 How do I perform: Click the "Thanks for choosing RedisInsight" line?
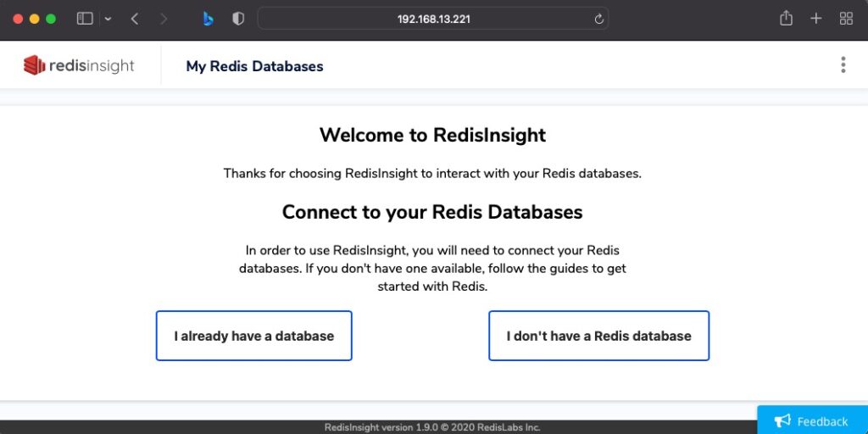432,173
